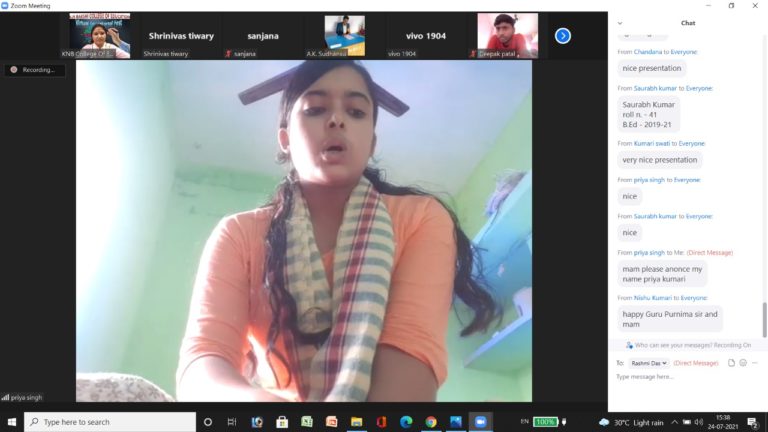
Task: Collapse the Chat panel chevron
Action: pyautogui.click(x=620, y=23)
